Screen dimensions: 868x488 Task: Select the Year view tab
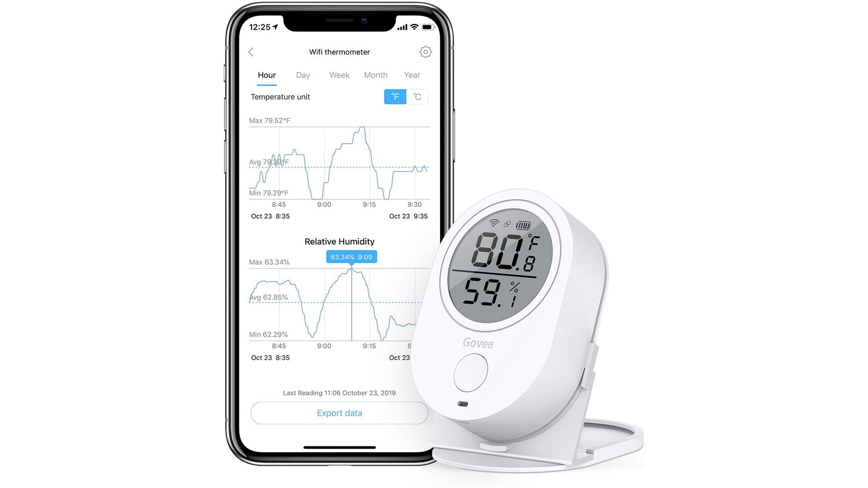(412, 75)
